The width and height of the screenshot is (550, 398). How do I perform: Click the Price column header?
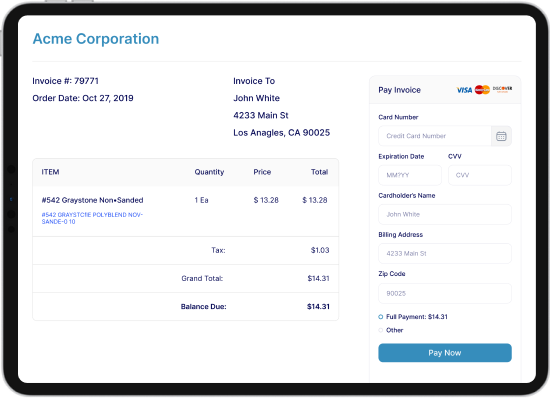262,172
